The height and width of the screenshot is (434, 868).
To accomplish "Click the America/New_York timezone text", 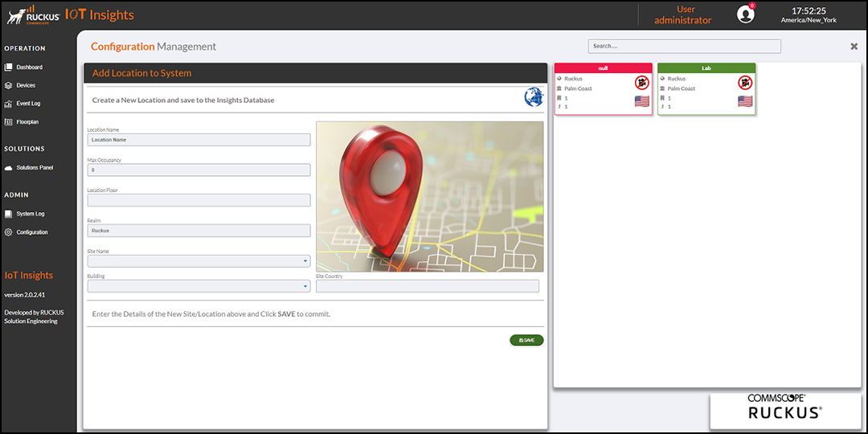I will (x=809, y=20).
